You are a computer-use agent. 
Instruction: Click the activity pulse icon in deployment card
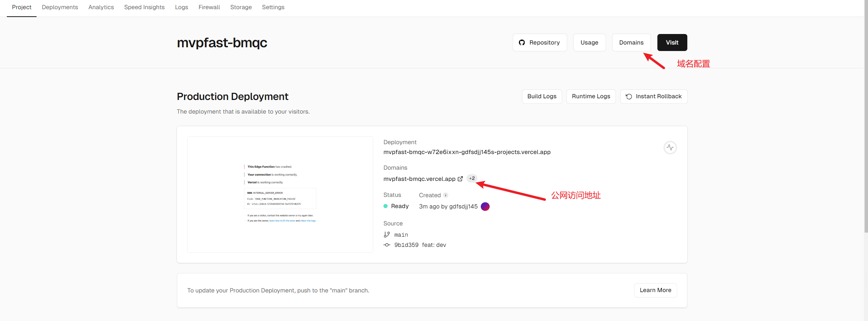pyautogui.click(x=670, y=148)
